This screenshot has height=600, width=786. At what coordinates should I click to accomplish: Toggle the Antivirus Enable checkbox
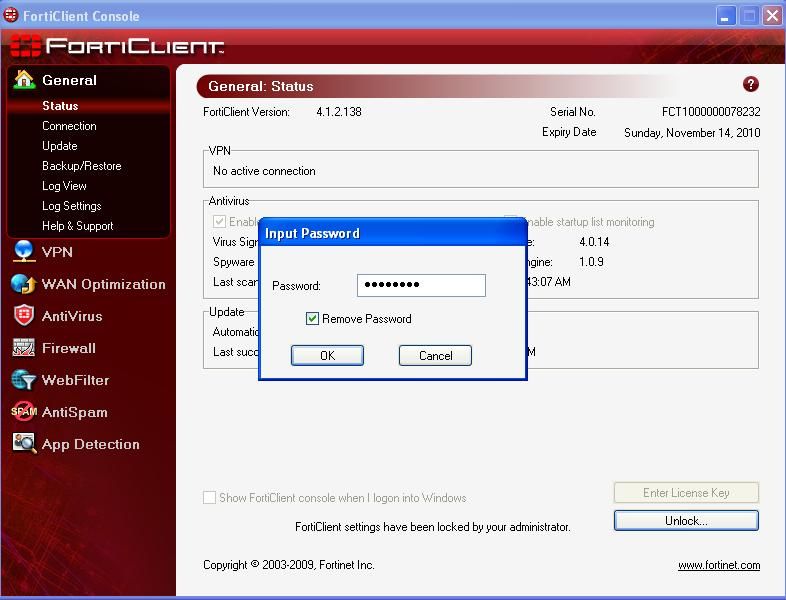219,221
